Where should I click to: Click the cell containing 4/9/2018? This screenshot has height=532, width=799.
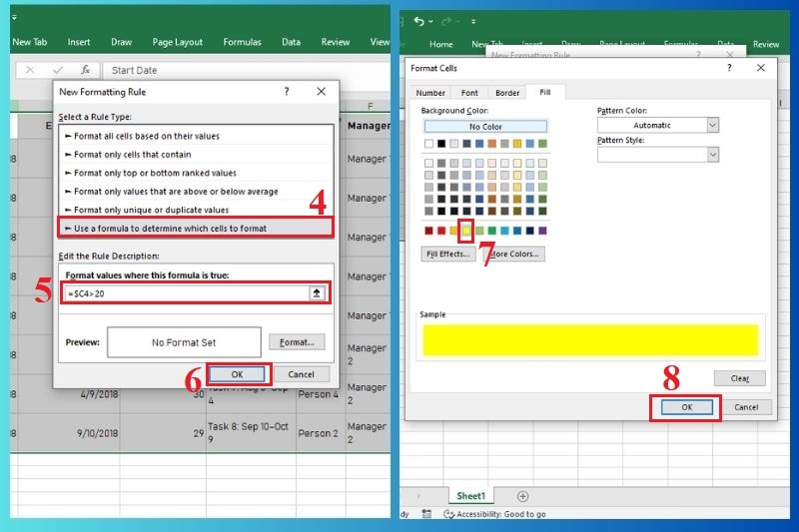[x=69, y=394]
